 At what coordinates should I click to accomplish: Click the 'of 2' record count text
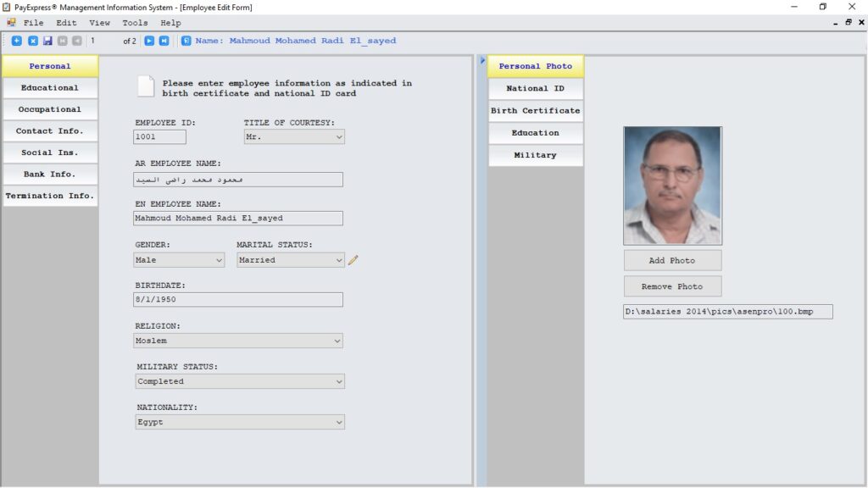click(130, 41)
